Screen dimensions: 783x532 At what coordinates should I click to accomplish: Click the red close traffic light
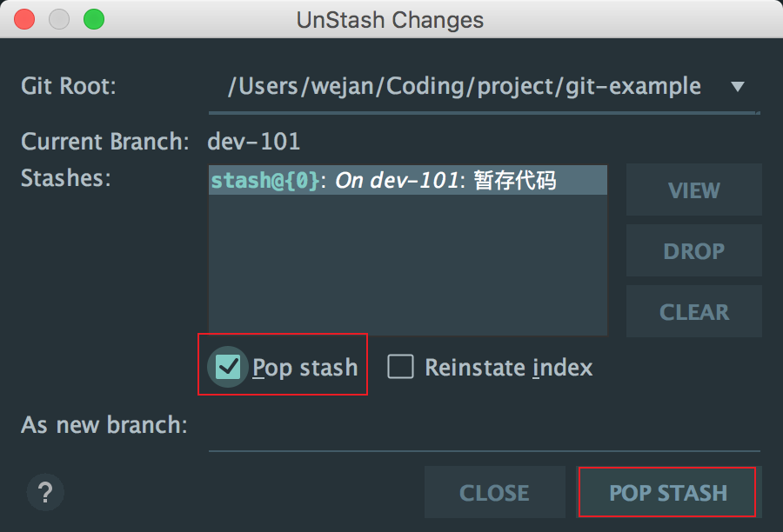tap(23, 19)
